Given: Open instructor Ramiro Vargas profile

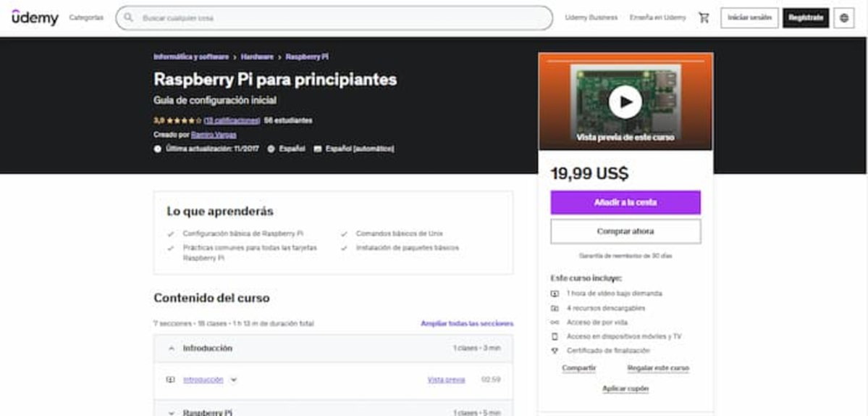Looking at the screenshot, I should pyautogui.click(x=214, y=135).
